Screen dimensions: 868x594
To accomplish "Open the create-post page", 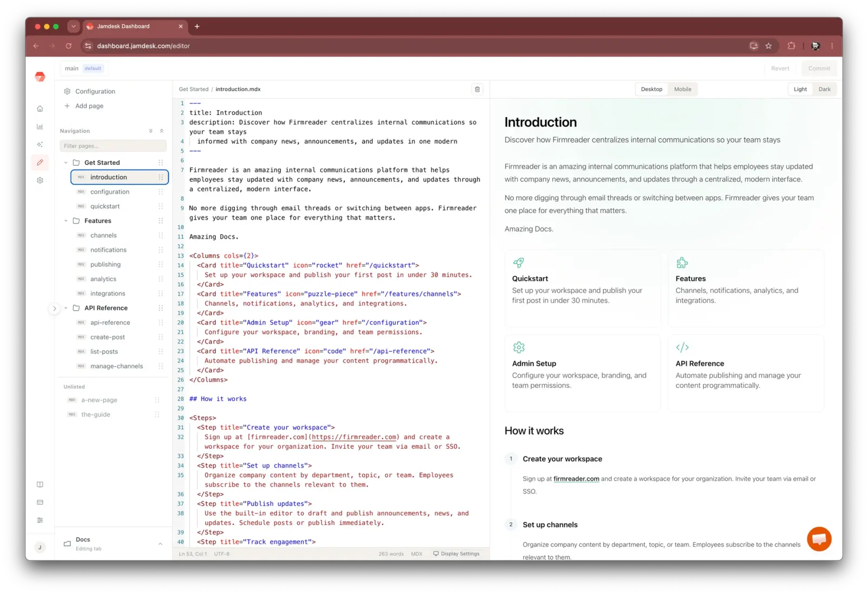I will (120, 337).
